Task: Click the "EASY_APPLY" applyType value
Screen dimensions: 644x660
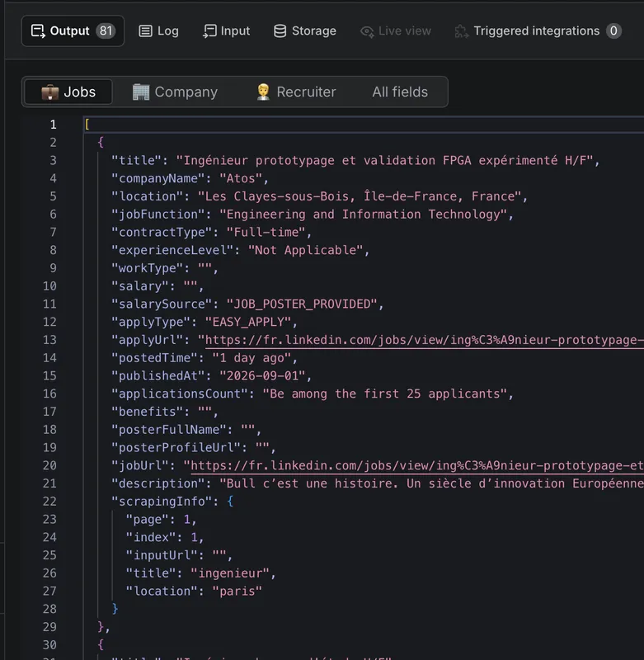Action: 248,322
